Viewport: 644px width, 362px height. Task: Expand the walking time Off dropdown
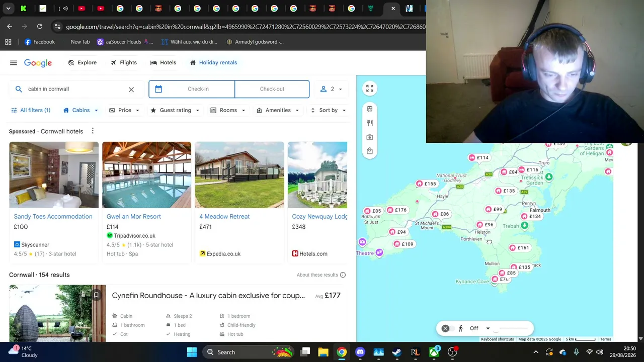pyautogui.click(x=479, y=328)
